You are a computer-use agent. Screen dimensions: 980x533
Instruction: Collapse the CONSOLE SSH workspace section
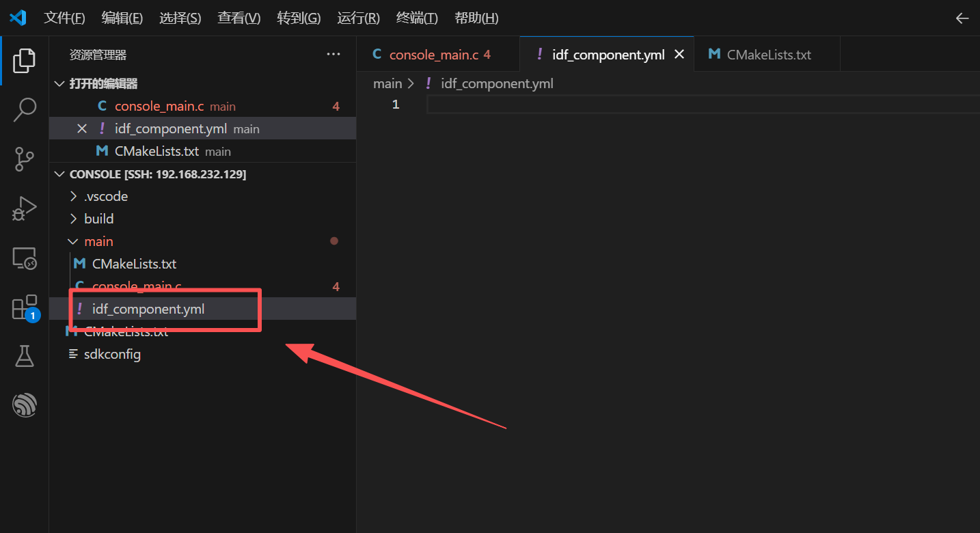[x=202, y=174]
